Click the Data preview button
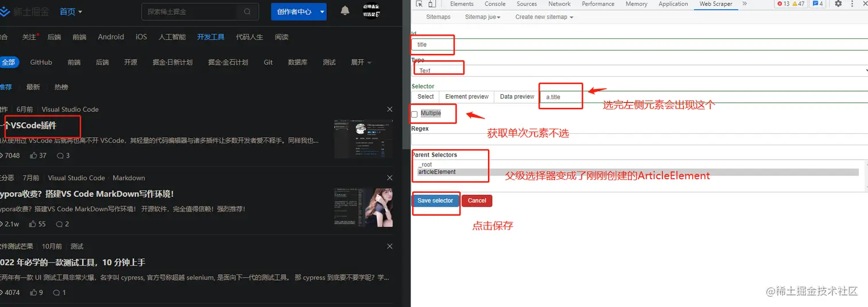This screenshot has width=868, height=307. click(x=517, y=96)
